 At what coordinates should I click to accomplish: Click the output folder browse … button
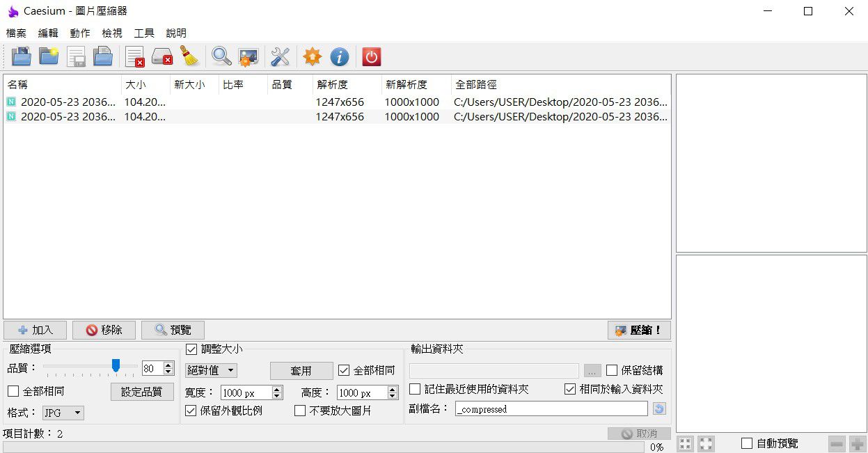592,371
